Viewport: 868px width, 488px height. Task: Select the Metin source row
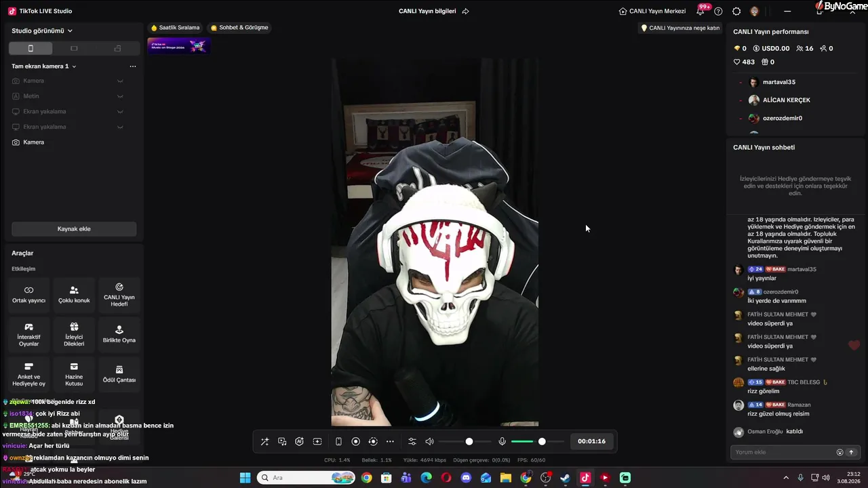tap(74, 96)
